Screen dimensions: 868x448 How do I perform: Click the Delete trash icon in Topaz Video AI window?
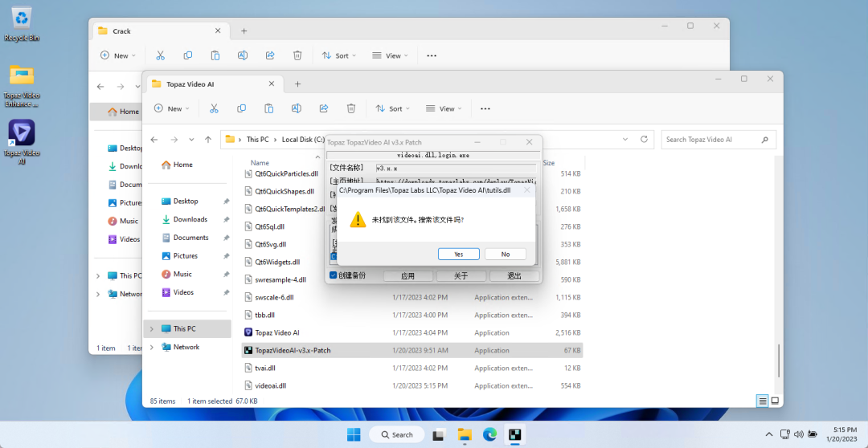coord(351,108)
